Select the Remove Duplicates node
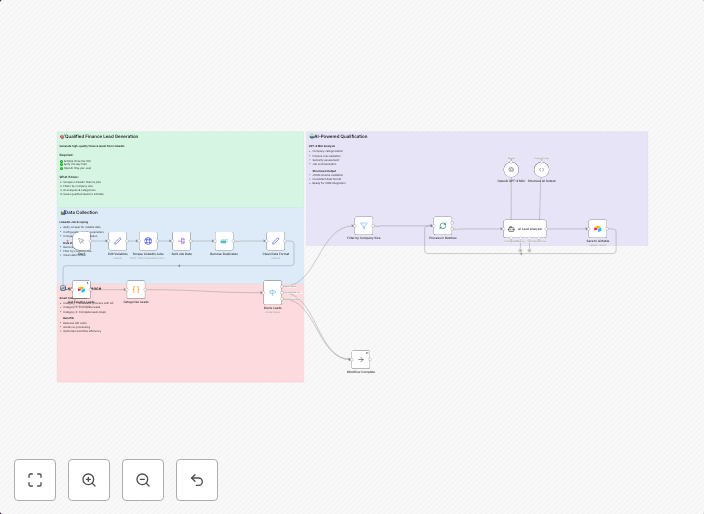Viewport: 704px width, 514px height. [224, 241]
